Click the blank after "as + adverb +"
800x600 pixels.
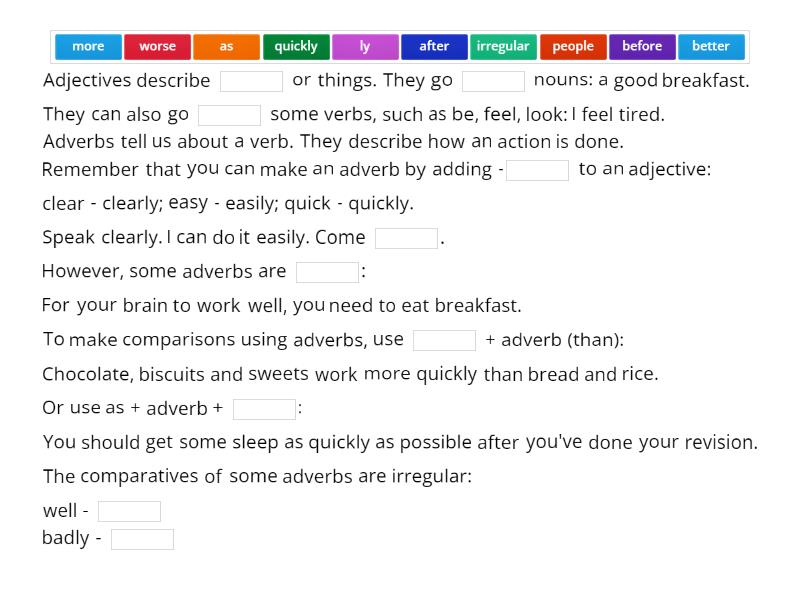[x=264, y=408]
